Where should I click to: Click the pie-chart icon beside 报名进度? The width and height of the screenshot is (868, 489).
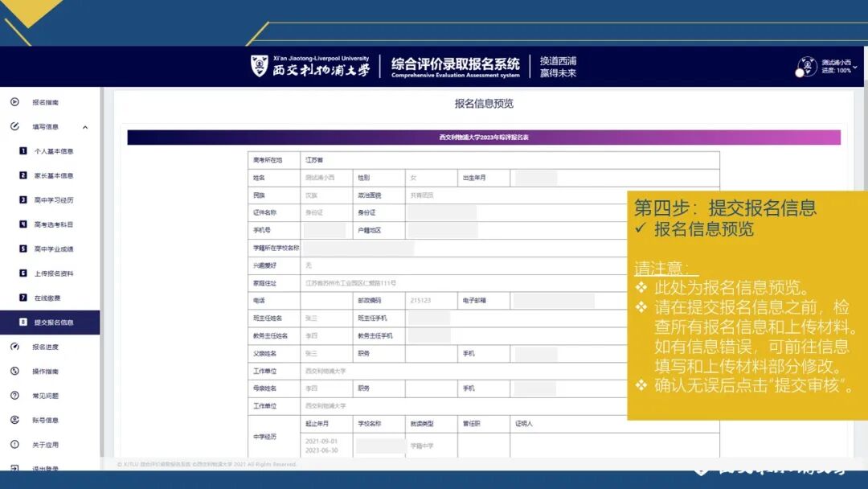pos(13,349)
